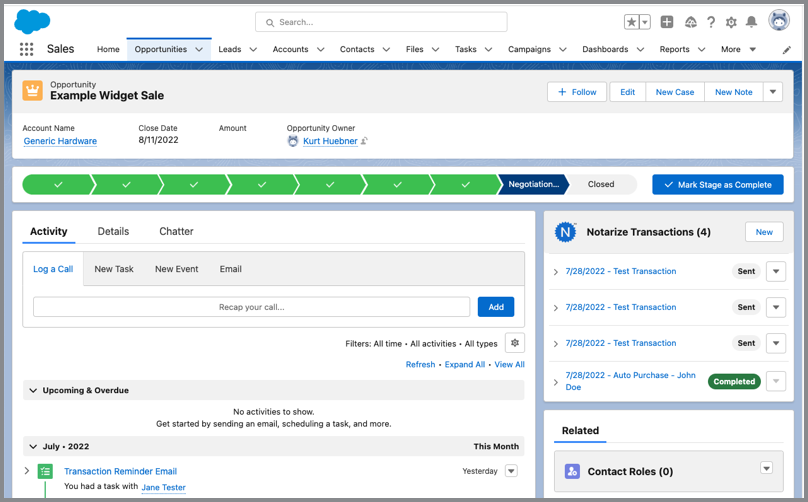This screenshot has height=502, width=808.
Task: Open the Kurt Huebner owner link
Action: pyautogui.click(x=330, y=141)
